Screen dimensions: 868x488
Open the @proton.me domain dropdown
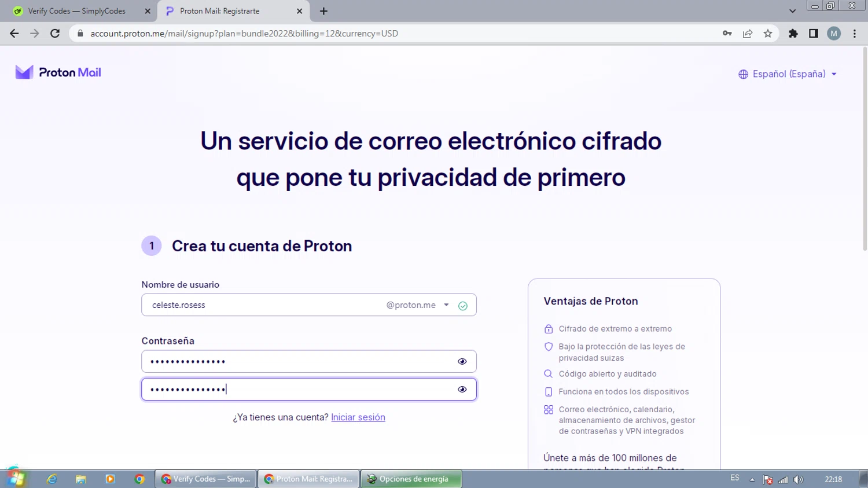[418, 305]
